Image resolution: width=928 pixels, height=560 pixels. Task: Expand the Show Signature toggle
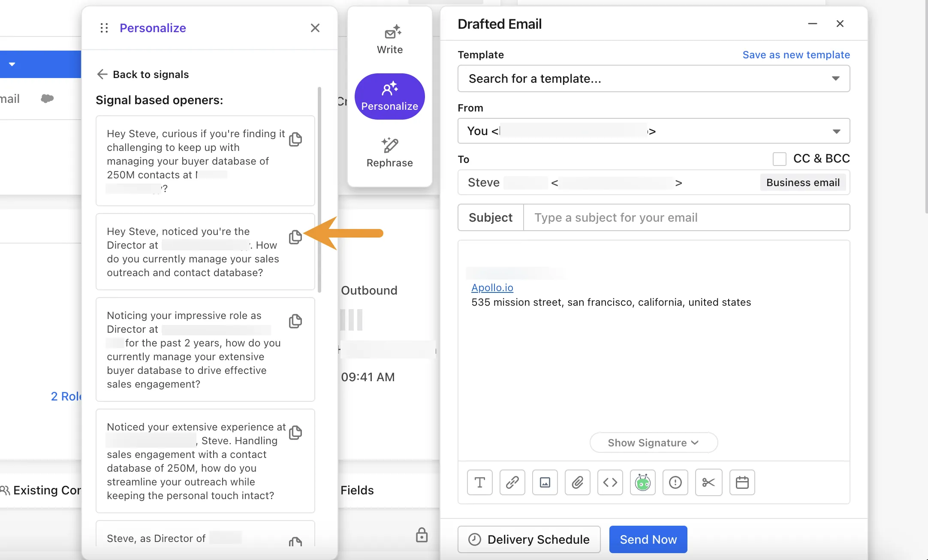pyautogui.click(x=653, y=443)
